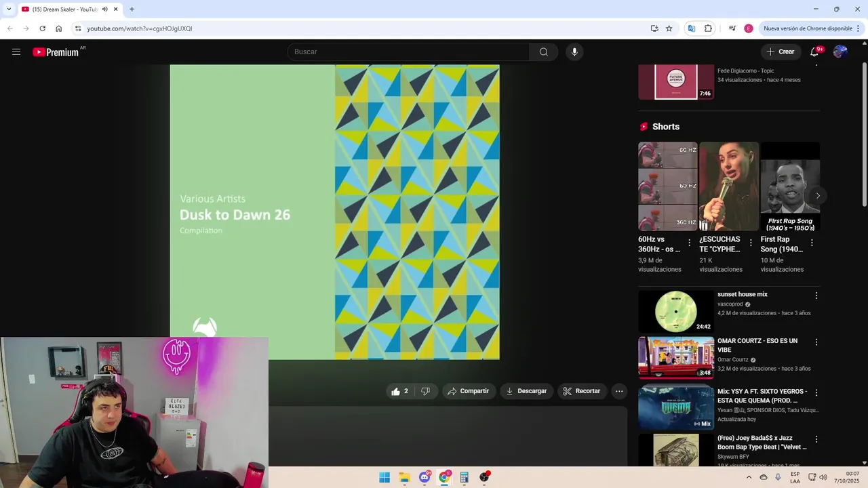Open options menu for sunset house mix
The width and height of the screenshot is (868, 488).
coord(816,296)
